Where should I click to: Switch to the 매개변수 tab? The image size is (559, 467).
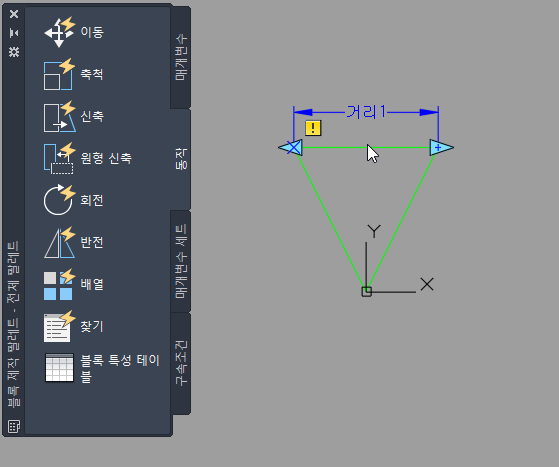[x=181, y=57]
